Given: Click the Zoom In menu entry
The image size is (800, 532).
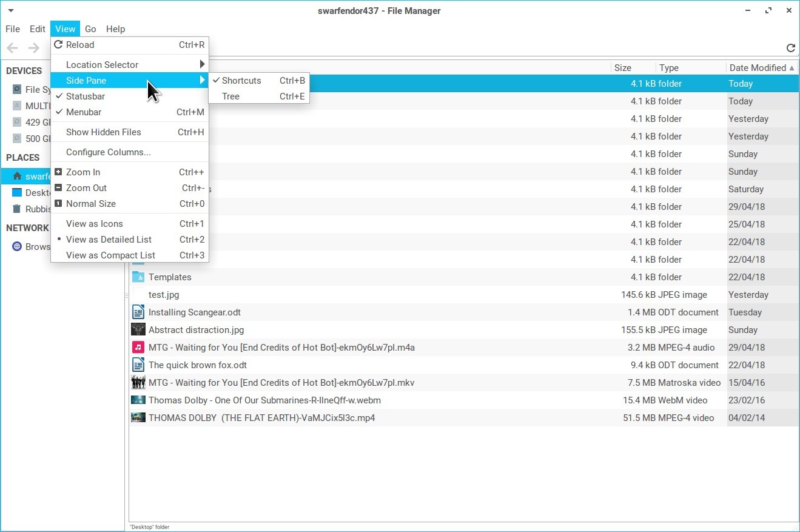Looking at the screenshot, I should coord(83,172).
